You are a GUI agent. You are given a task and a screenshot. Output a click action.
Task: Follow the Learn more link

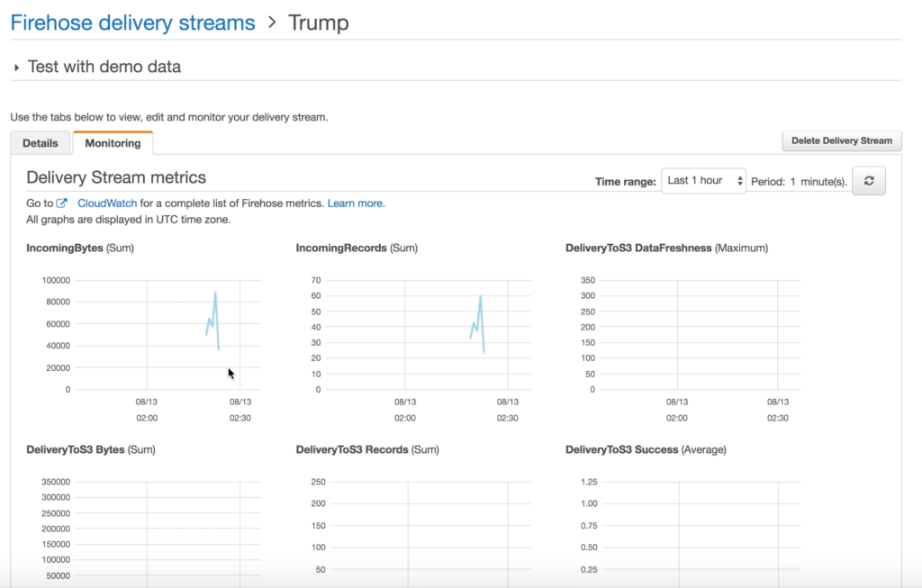[x=356, y=204]
